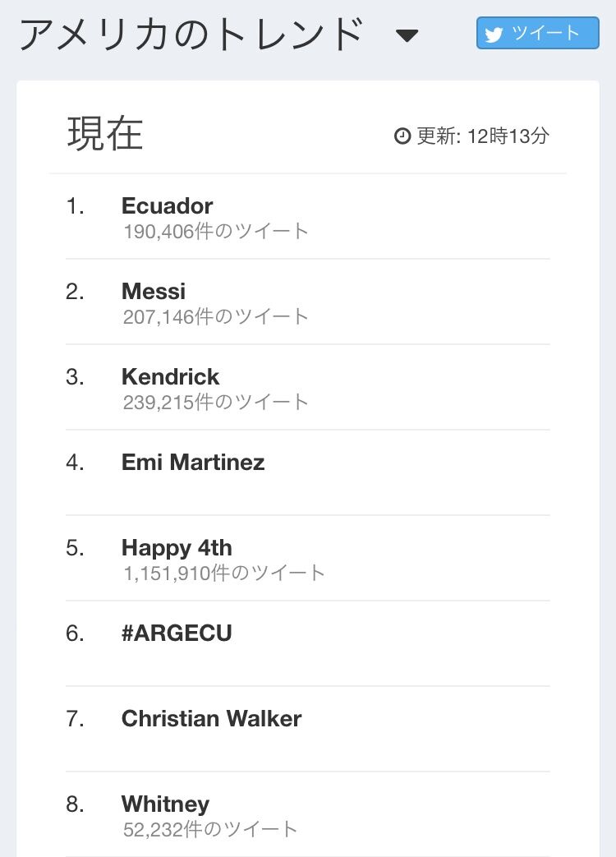Click the アメリカのトレンド heading text
This screenshot has width=616, height=857.
pyautogui.click(x=191, y=35)
